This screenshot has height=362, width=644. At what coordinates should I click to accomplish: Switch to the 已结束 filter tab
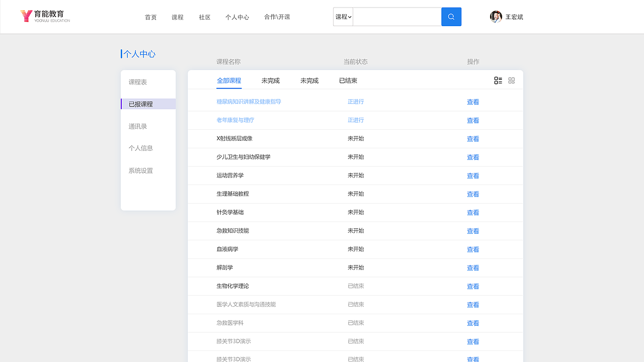coord(348,80)
